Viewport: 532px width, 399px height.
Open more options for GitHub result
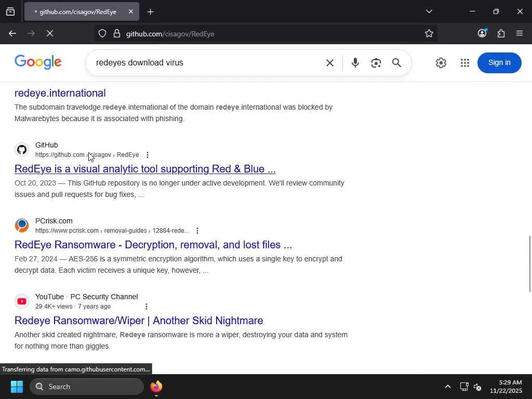(147, 155)
